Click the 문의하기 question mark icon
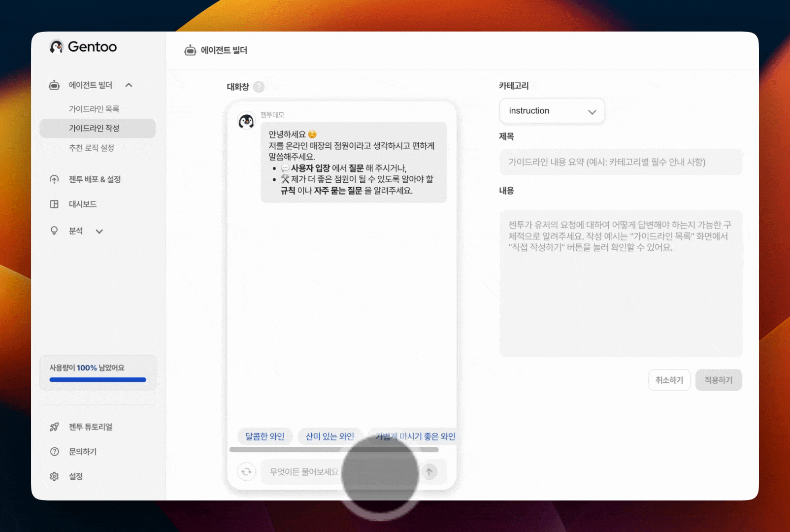 click(54, 452)
